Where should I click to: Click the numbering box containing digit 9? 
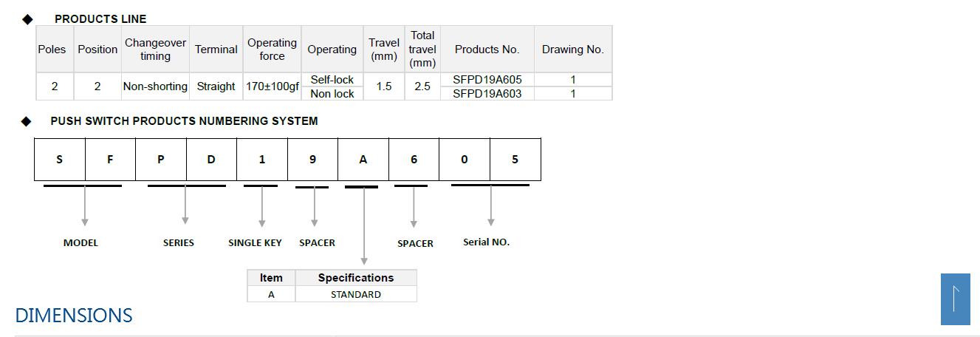tap(312, 160)
